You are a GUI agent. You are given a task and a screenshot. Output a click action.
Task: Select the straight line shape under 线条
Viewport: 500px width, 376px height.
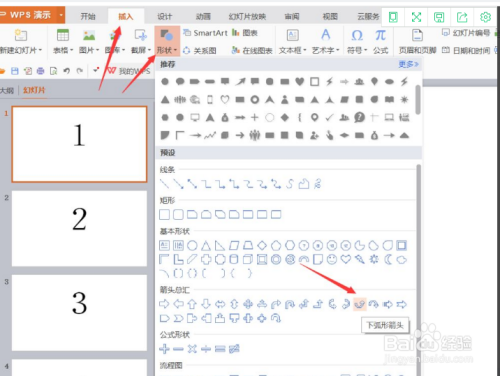click(164, 184)
